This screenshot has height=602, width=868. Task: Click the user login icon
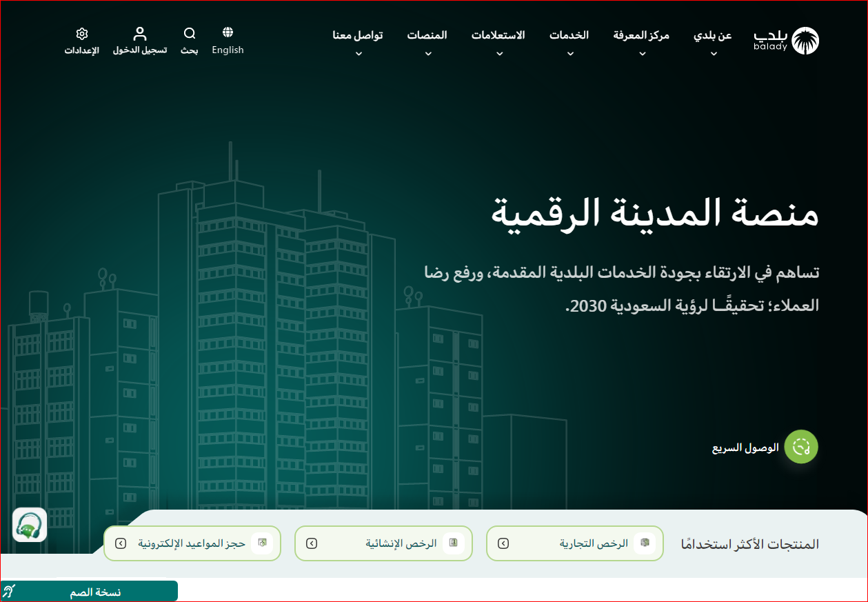click(x=140, y=34)
